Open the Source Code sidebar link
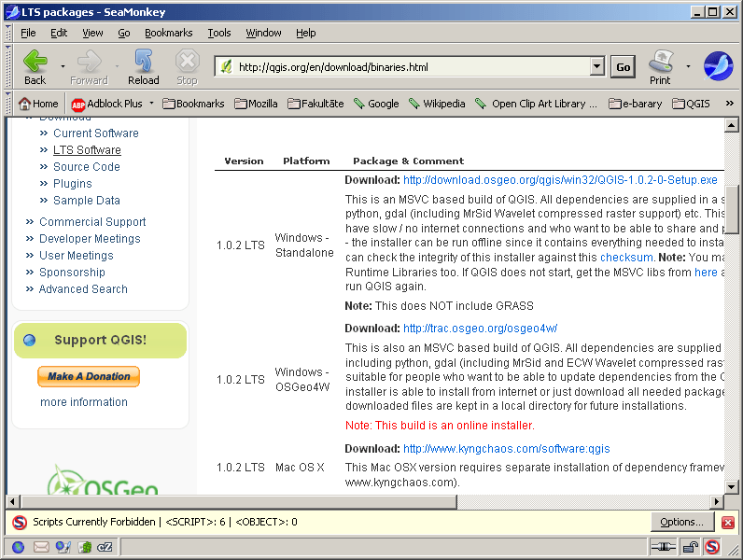Viewport: 743px width, 560px height. [86, 167]
